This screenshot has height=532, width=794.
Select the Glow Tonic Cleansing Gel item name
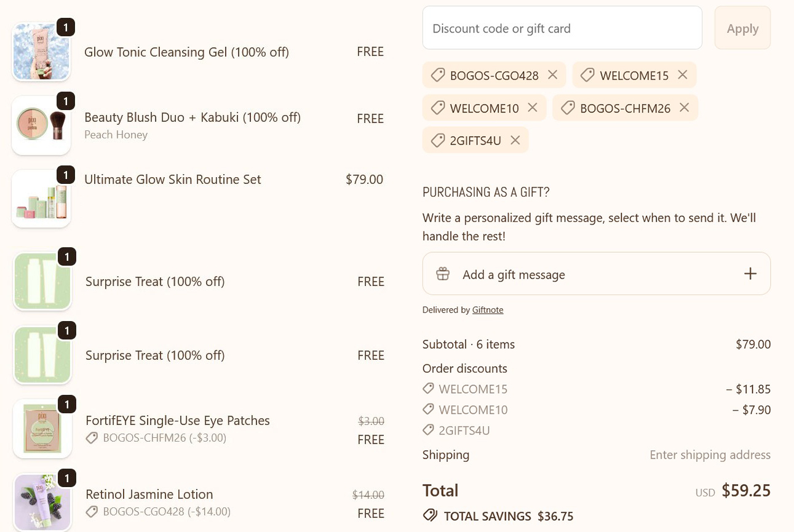click(x=186, y=52)
